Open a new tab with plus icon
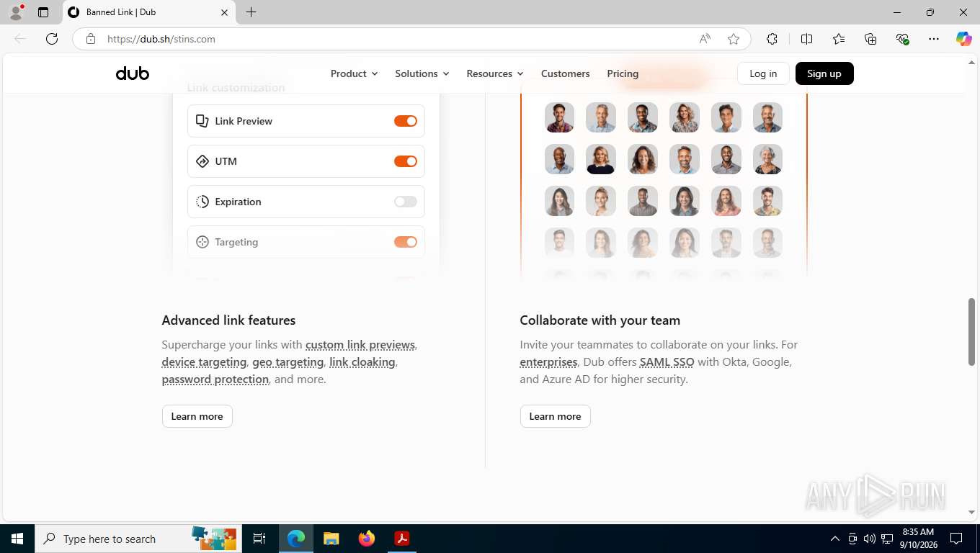980x553 pixels. click(x=251, y=12)
